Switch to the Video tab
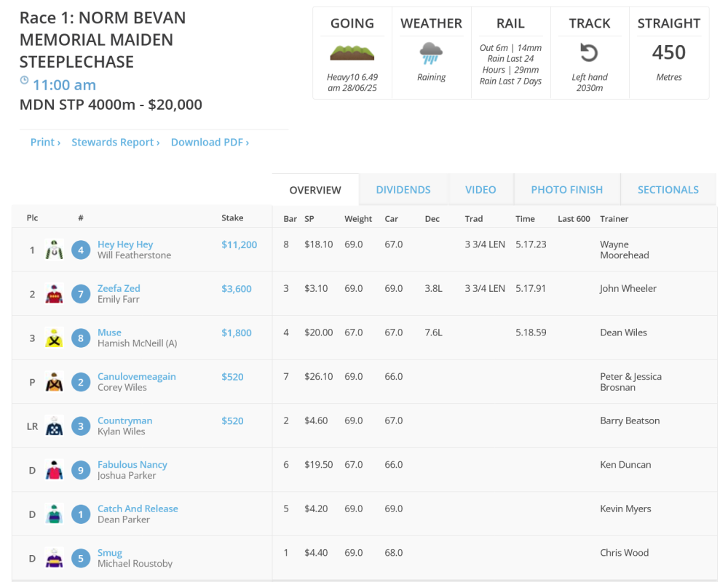Image resolution: width=728 pixels, height=582 pixels. [480, 188]
